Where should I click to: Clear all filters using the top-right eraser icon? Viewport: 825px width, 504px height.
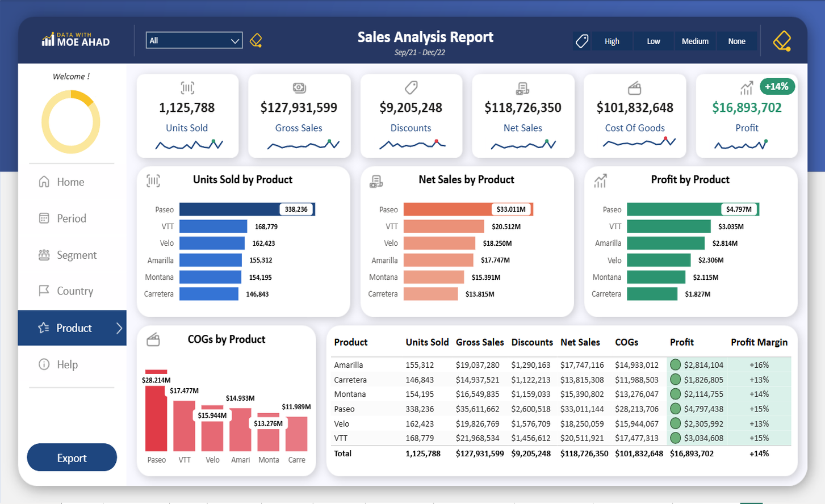[782, 40]
